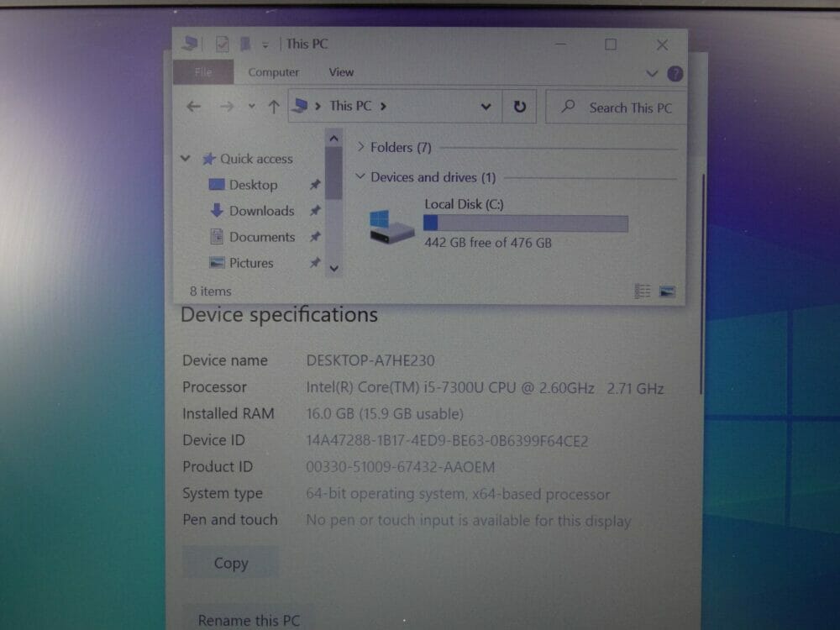Close the This PC window
This screenshot has width=840, height=630.
[x=662, y=45]
